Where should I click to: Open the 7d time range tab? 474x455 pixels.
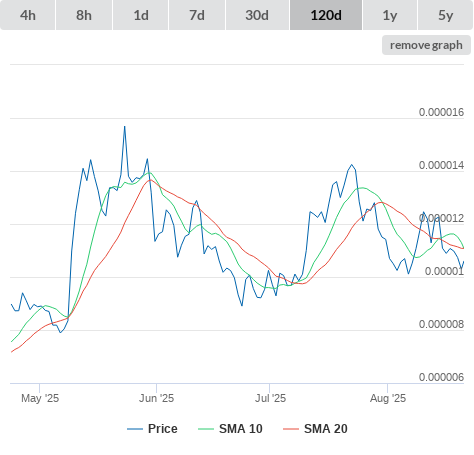pyautogui.click(x=197, y=15)
